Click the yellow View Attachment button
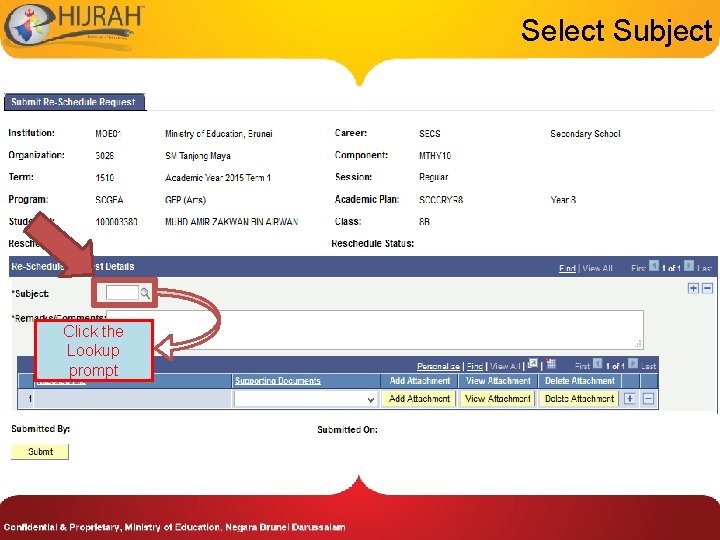This screenshot has height=540, width=720. pyautogui.click(x=498, y=399)
